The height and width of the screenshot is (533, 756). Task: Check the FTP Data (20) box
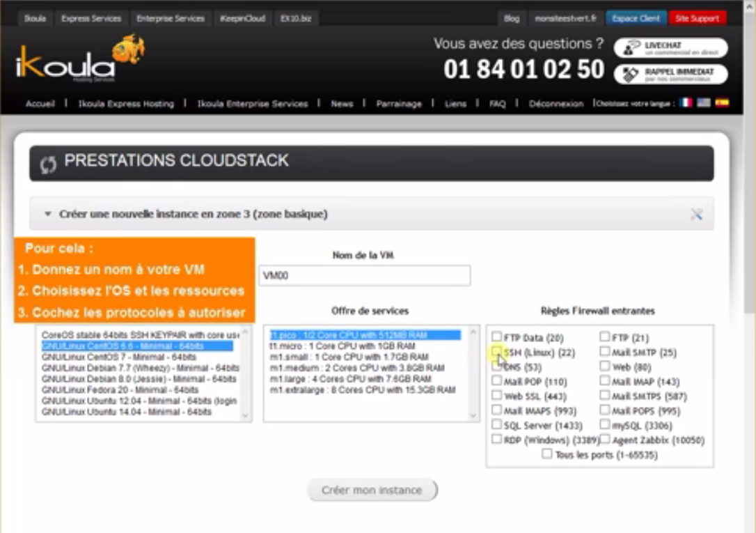(x=496, y=337)
